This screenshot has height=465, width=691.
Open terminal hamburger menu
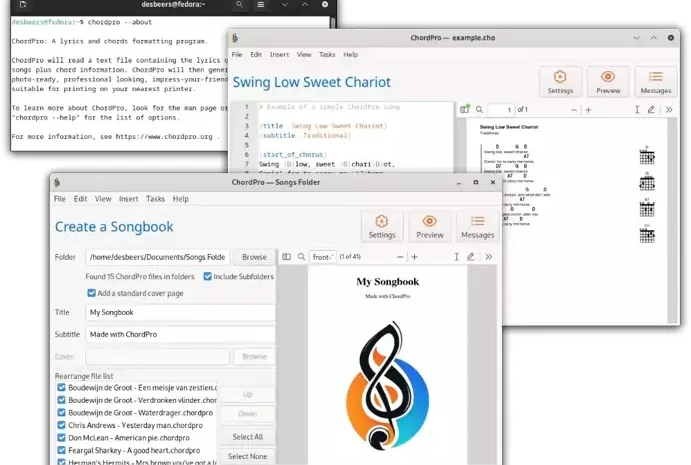[261, 4]
